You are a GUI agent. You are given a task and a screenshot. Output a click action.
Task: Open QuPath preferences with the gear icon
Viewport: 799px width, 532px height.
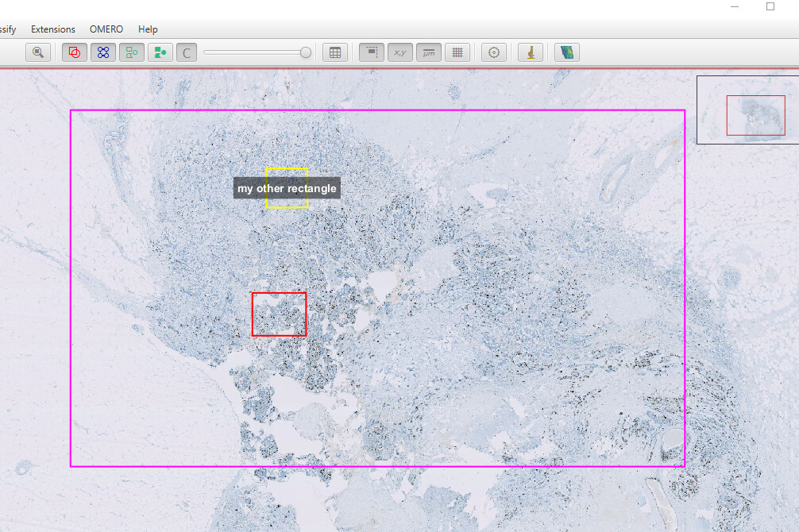(493, 52)
